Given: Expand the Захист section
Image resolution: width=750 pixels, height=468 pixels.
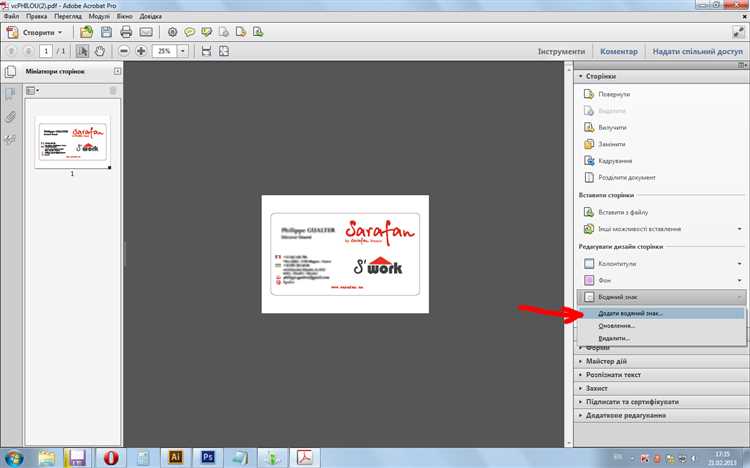Looking at the screenshot, I should (661, 388).
